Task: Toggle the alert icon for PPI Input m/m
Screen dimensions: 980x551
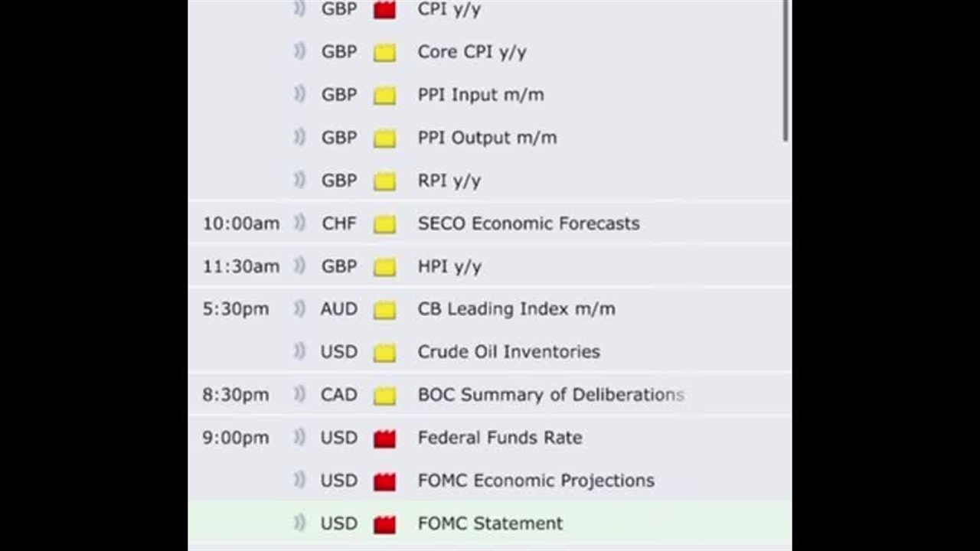Action: [x=299, y=95]
